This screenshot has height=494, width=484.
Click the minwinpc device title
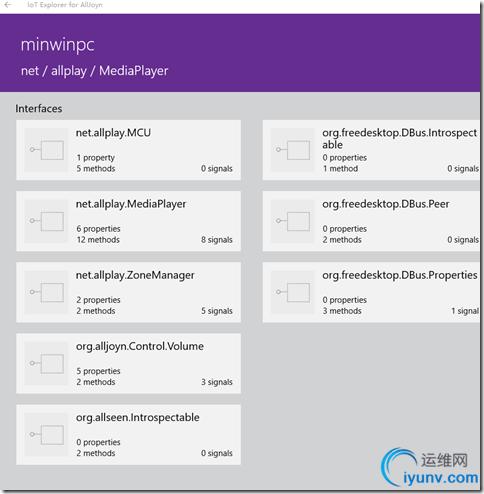[x=57, y=45]
